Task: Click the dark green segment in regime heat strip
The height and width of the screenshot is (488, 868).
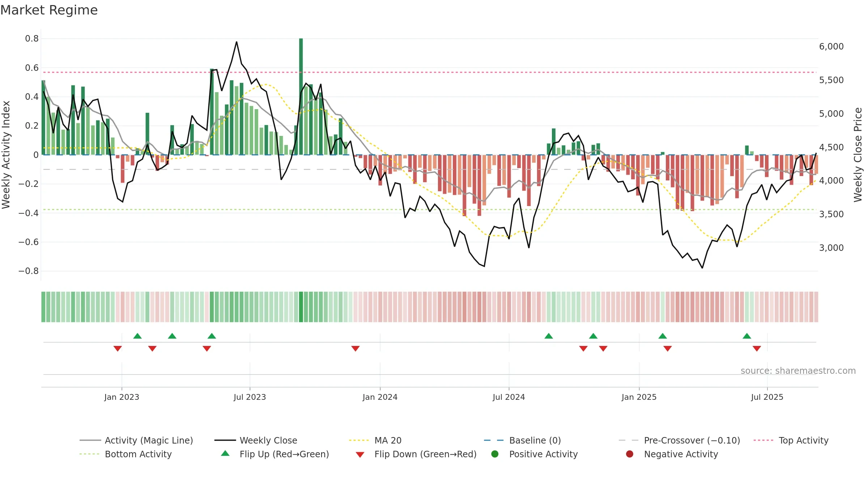Action: tap(301, 307)
